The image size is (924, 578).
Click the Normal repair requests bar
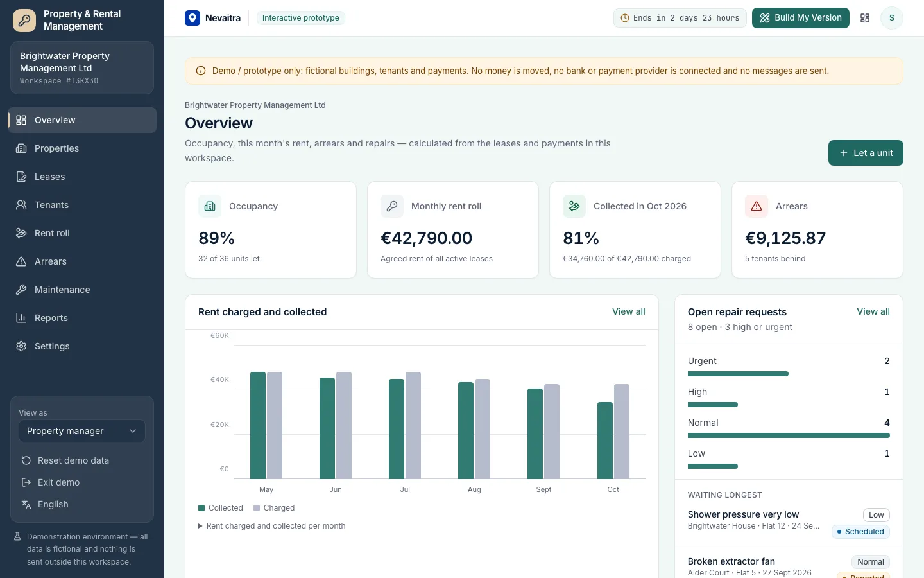coord(789,435)
